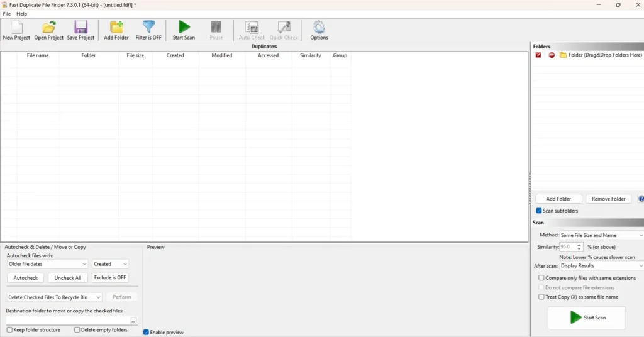Viewport: 644px width, 337px height.
Task: Click the Perform button
Action: point(122,297)
